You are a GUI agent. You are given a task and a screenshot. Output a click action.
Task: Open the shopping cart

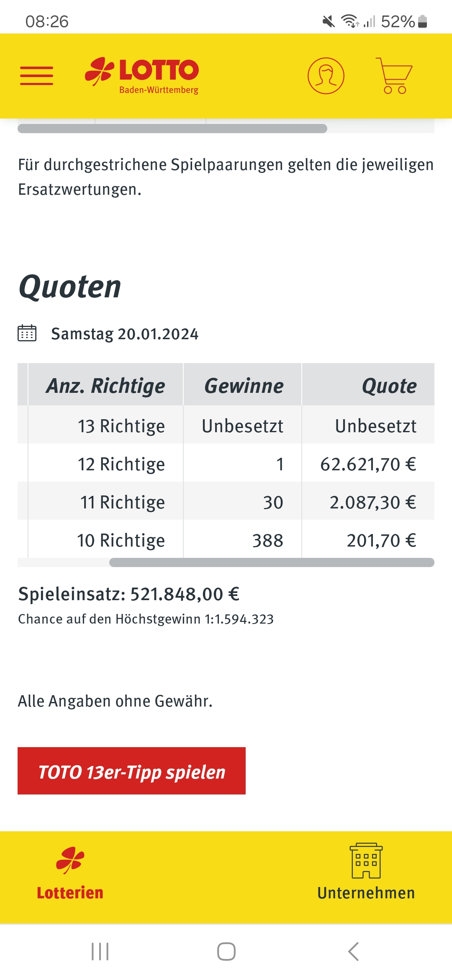[x=394, y=76]
